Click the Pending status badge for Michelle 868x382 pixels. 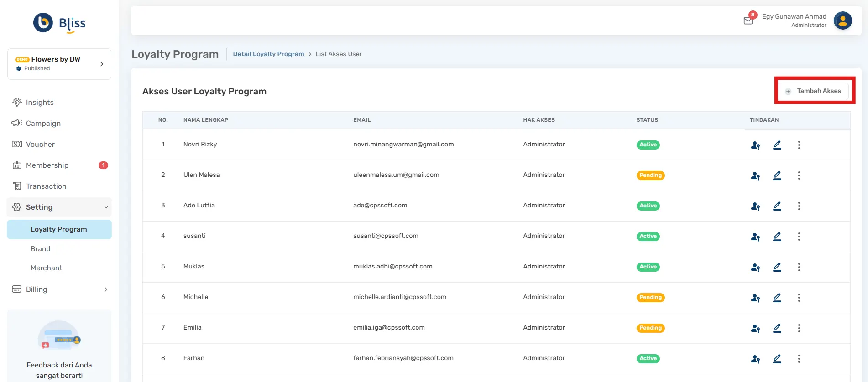[x=650, y=297]
